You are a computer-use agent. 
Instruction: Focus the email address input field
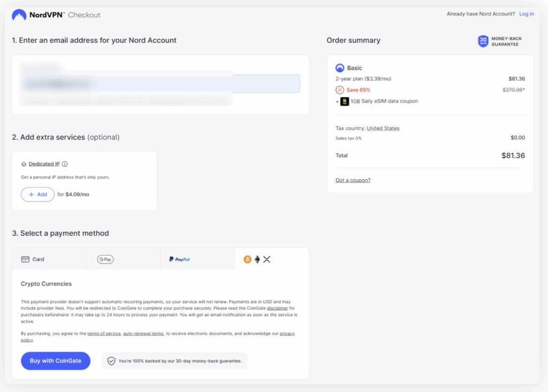point(161,84)
